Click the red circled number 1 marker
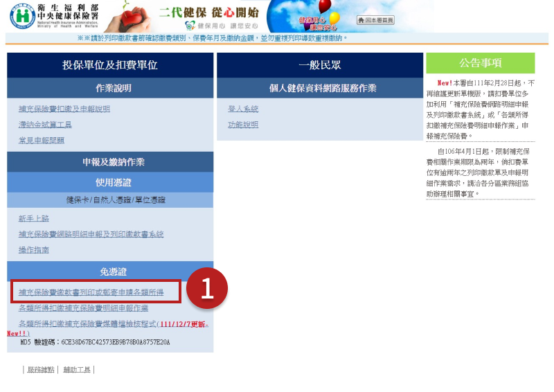The image size is (554, 392). [208, 289]
